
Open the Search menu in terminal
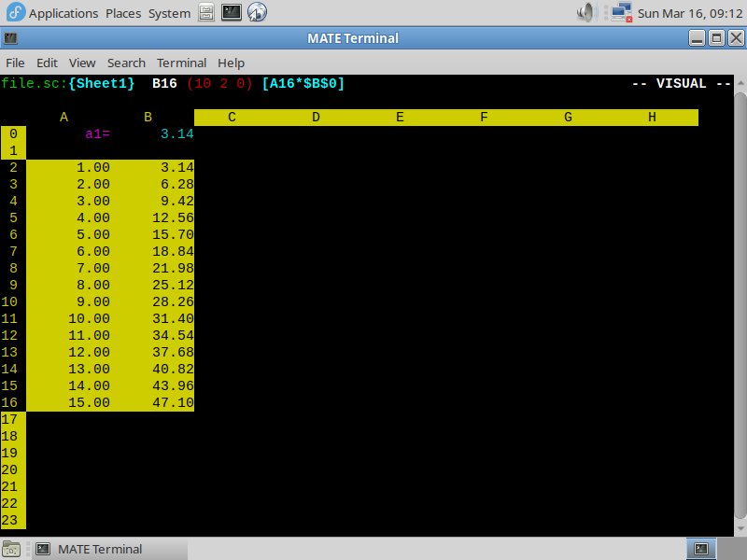coord(126,63)
